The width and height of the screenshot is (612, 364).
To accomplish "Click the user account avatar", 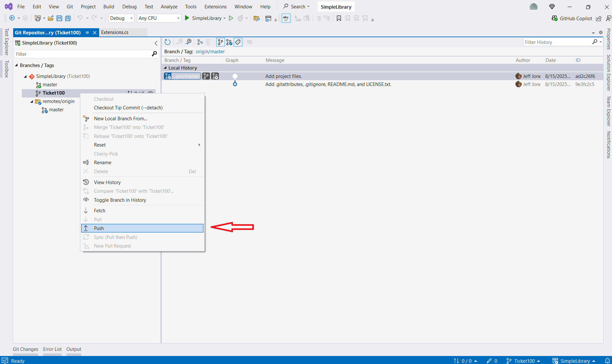I will [x=534, y=7].
